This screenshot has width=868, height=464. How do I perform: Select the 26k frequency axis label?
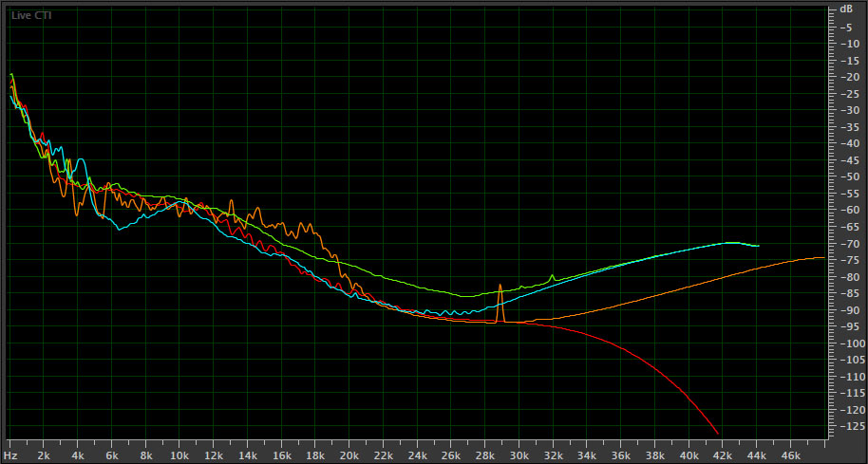tap(451, 456)
